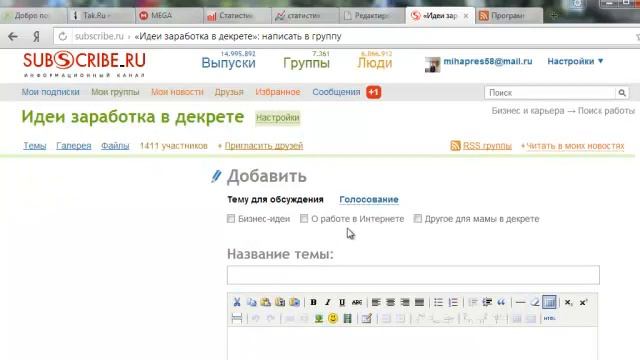This screenshot has width=640, height=360.
Task: Insert media with the film icon
Action: (347, 318)
